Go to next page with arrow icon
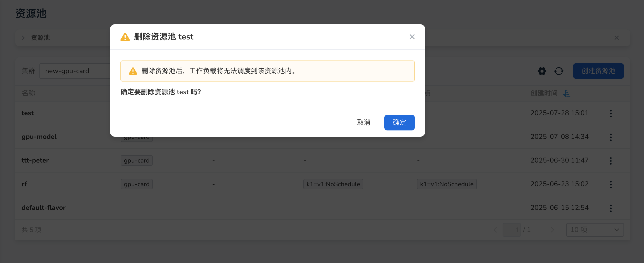The height and width of the screenshot is (263, 644). pos(552,230)
